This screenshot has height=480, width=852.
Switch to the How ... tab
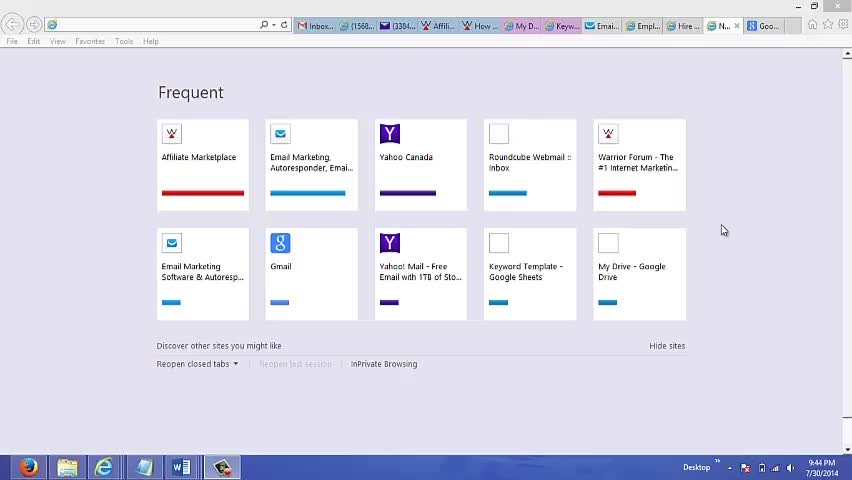click(479, 26)
